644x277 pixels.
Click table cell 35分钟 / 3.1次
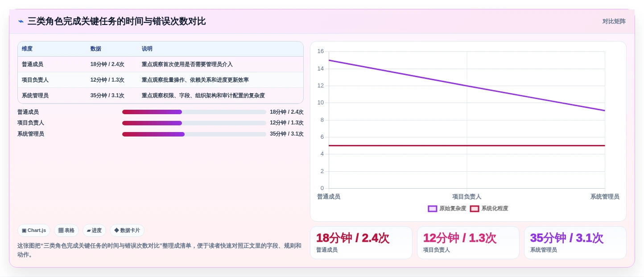[x=107, y=95]
